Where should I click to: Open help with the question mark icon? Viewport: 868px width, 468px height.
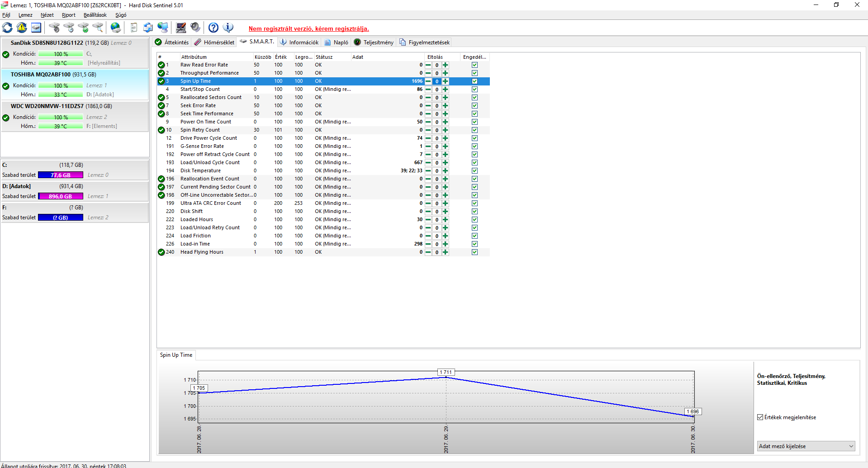(213, 28)
